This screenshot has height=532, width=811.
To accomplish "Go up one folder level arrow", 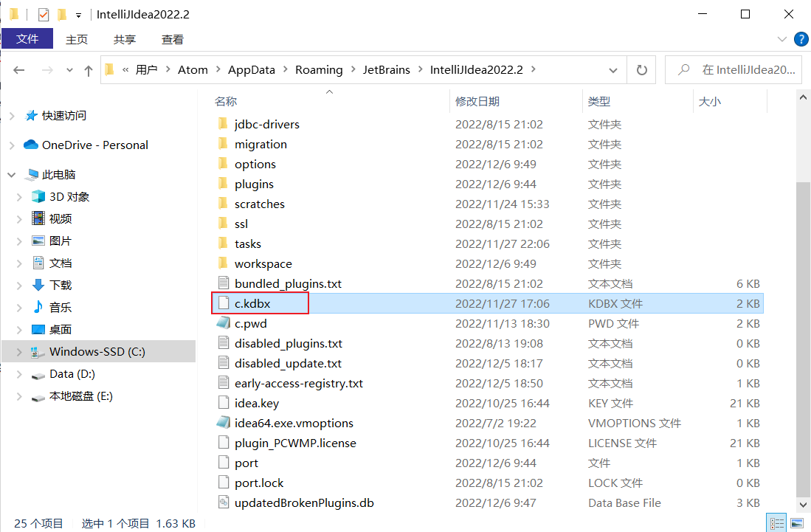I will pos(89,70).
